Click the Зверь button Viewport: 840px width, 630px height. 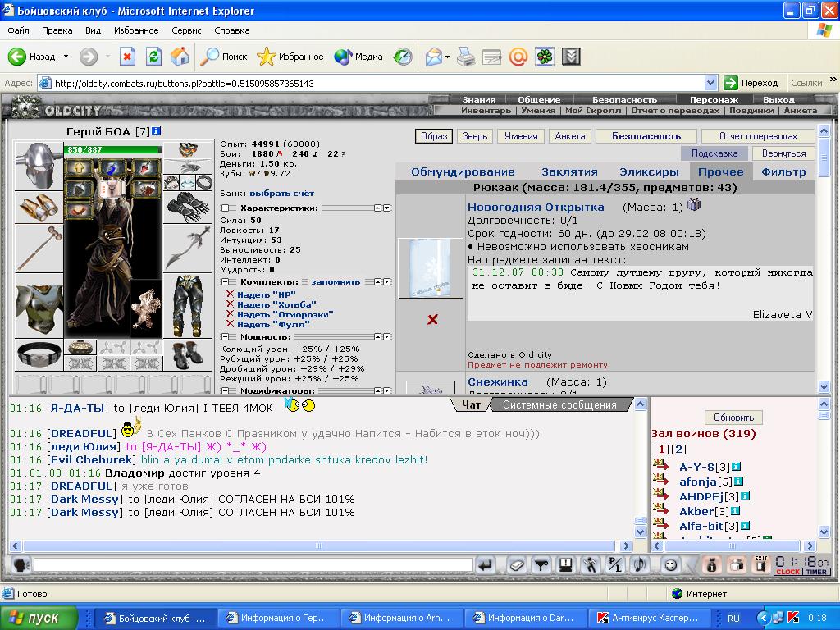pyautogui.click(x=475, y=136)
